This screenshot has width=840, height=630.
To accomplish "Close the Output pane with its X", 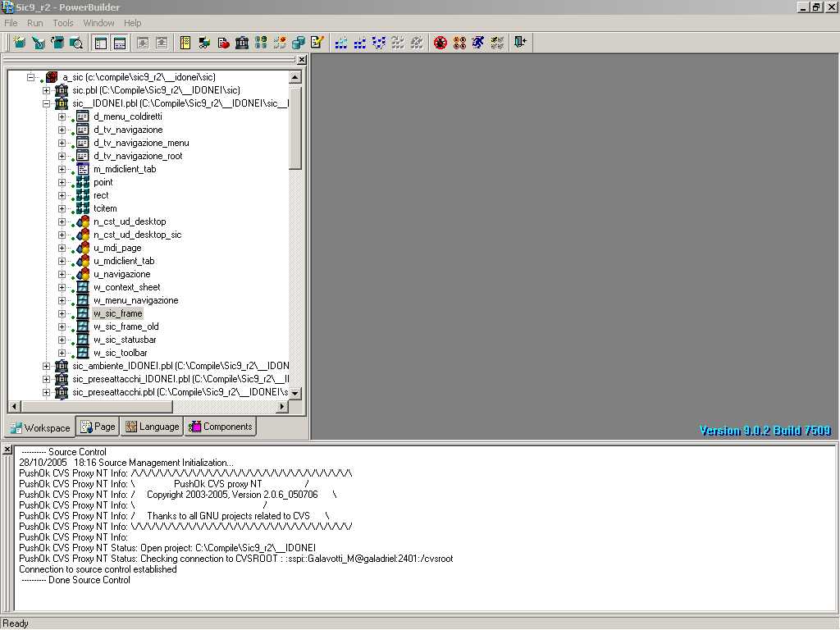I will coord(7,450).
